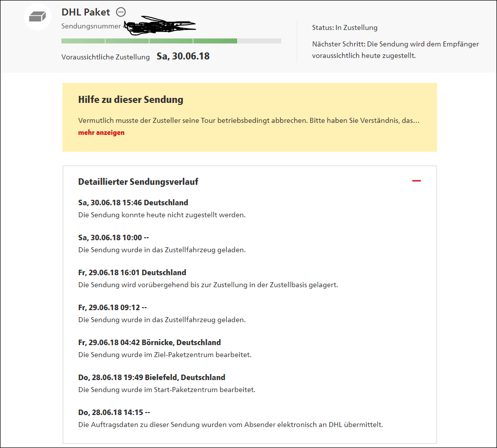Screen dimensions: 497x448
Task: Select the 'DHL Paket' heading
Action: (x=85, y=12)
